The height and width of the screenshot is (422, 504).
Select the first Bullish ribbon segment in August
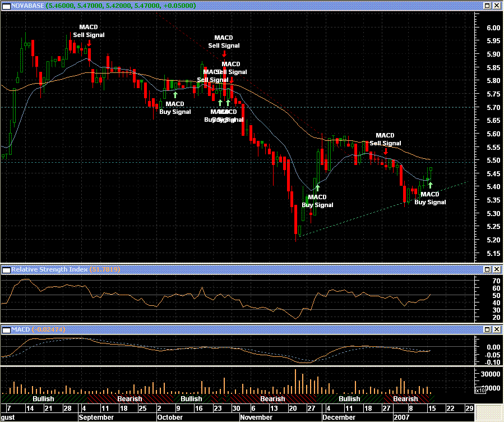pyautogui.click(x=43, y=399)
